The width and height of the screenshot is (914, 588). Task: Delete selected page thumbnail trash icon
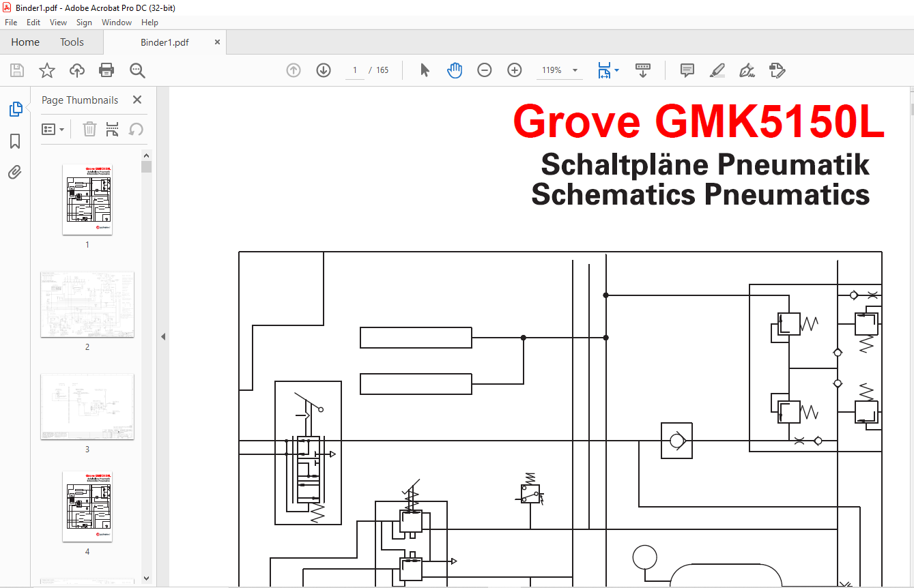click(89, 129)
